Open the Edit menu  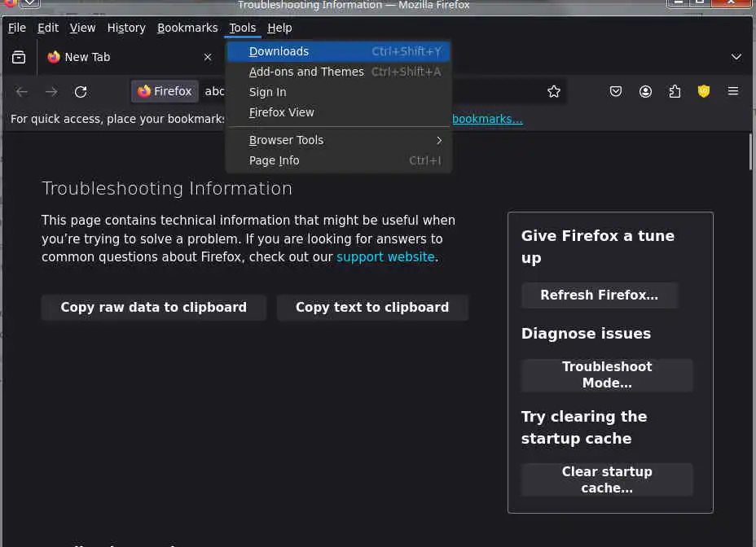[x=48, y=28]
